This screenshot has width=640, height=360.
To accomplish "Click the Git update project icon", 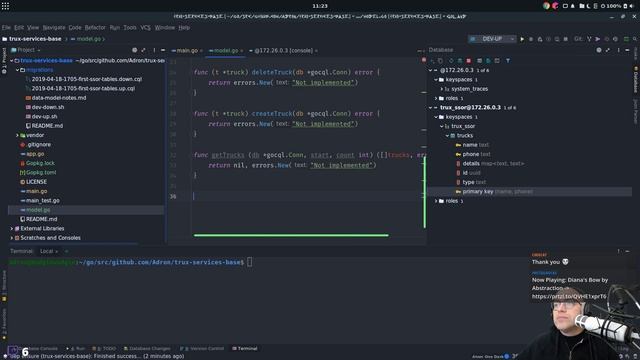I will tap(589, 39).
